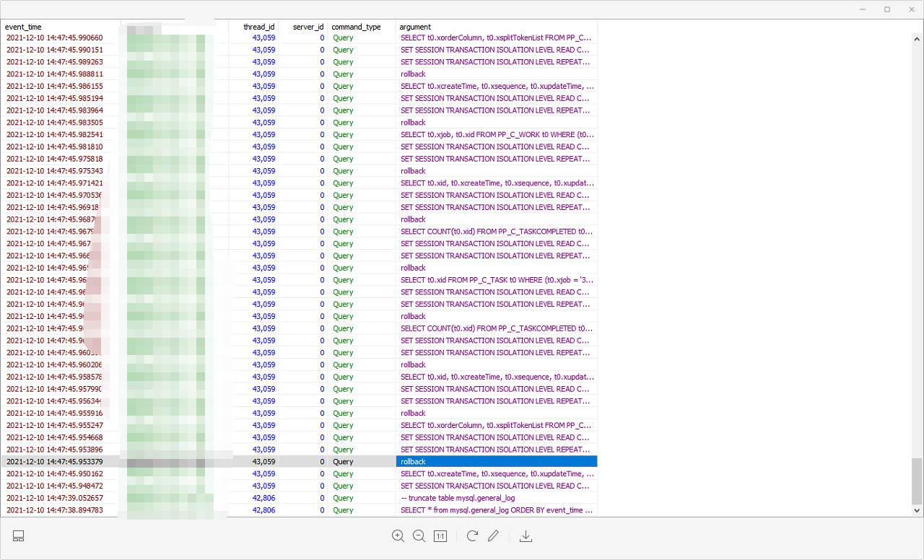Select timestamp 2021-12-10 14:47:45.950162
The width and height of the screenshot is (924, 560).
[55, 474]
